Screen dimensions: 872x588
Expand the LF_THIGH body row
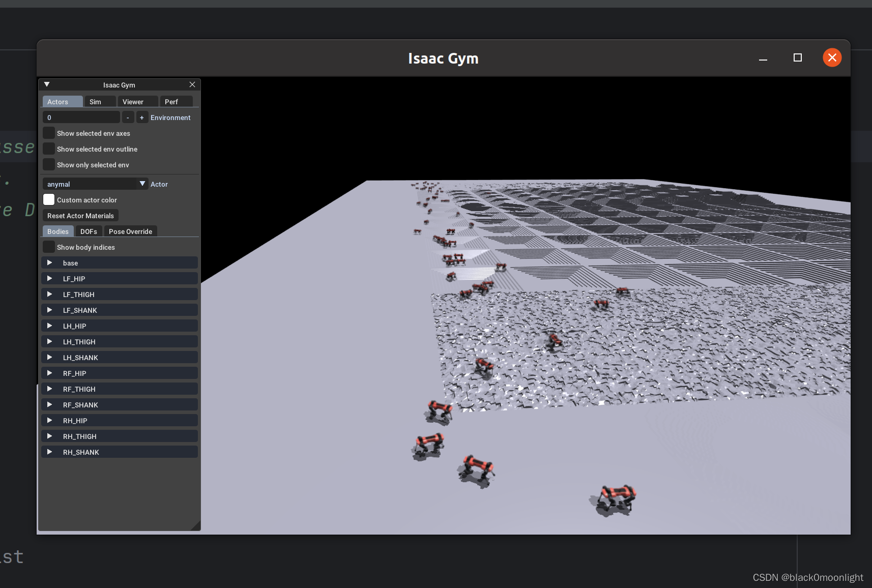click(120, 295)
